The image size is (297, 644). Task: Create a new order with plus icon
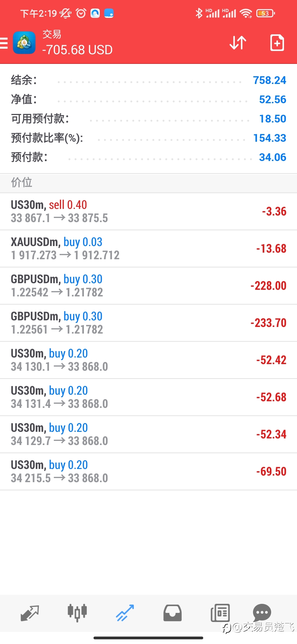coord(277,43)
